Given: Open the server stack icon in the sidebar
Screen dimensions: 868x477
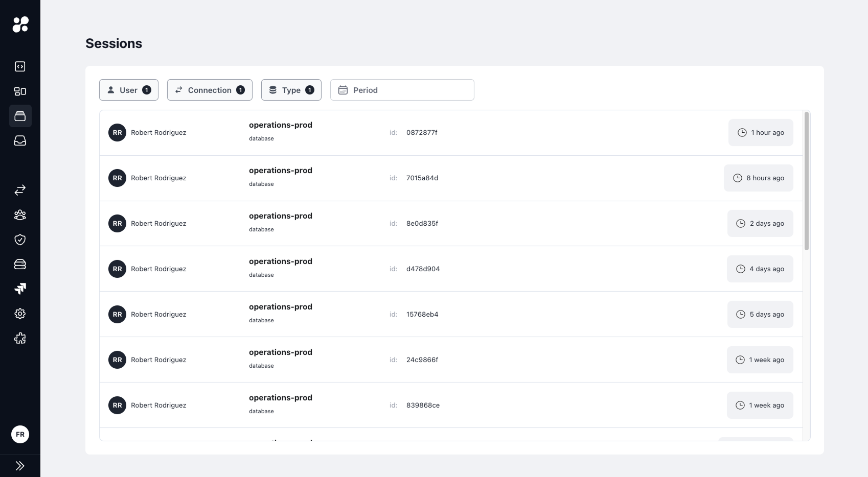Looking at the screenshot, I should 20,264.
